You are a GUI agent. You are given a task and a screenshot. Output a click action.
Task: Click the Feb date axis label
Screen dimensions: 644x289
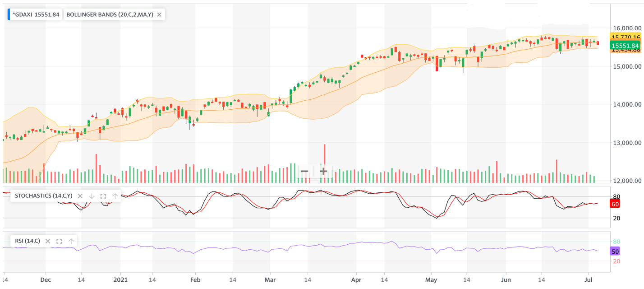pos(195,280)
